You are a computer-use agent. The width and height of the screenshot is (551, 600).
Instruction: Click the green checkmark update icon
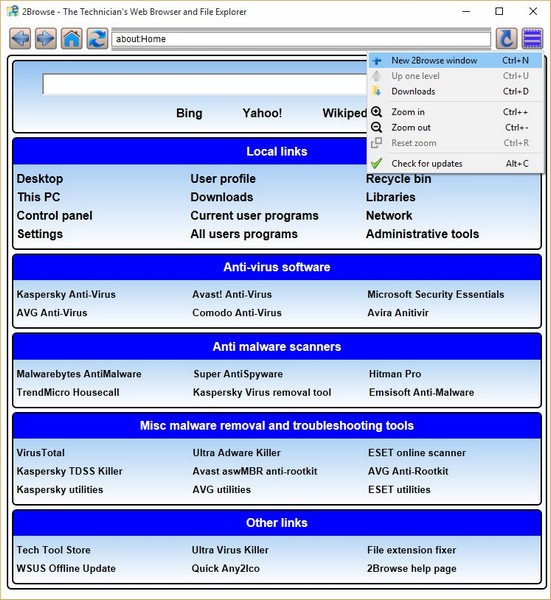click(x=377, y=163)
